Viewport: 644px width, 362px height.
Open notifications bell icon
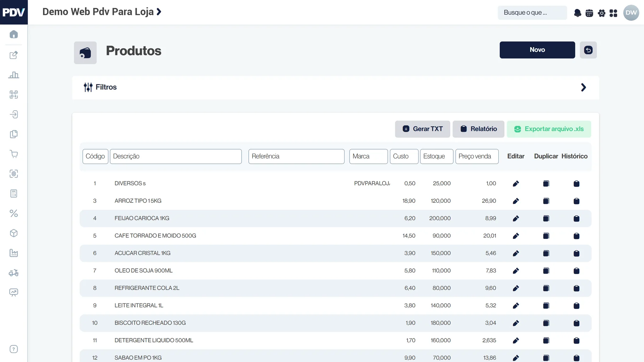click(577, 13)
